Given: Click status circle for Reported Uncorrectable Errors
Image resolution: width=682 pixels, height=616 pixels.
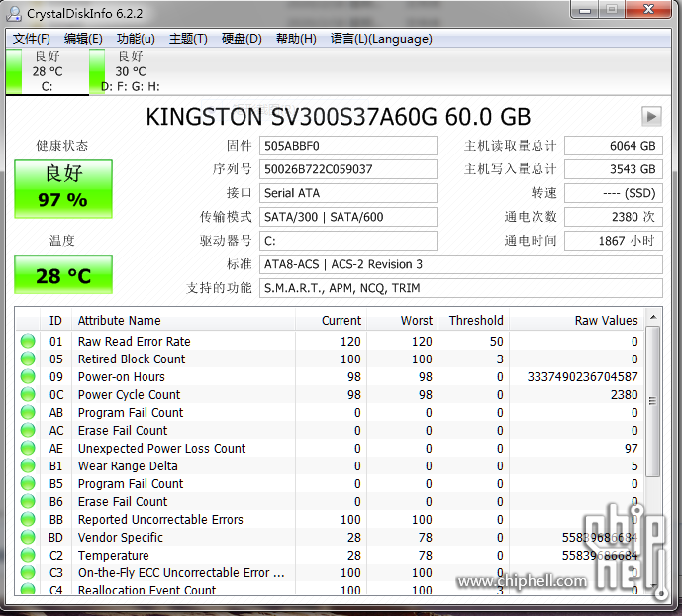Looking at the screenshot, I should click(x=28, y=520).
